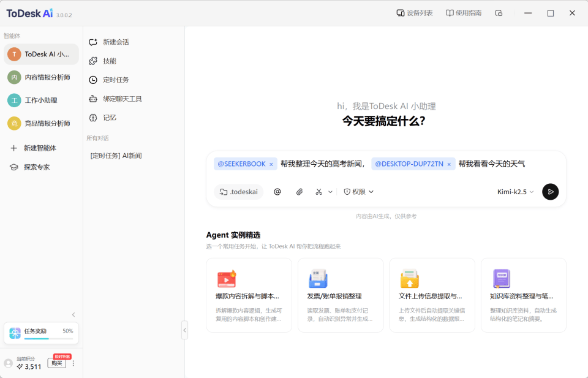Remove the @DESKTOP-DUP72TN tag with its x
Viewport: 588px width, 378px height.
pos(449,164)
